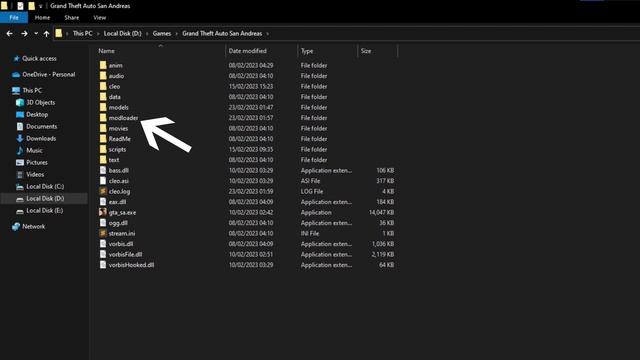Open the Share ribbon tab

tap(71, 18)
